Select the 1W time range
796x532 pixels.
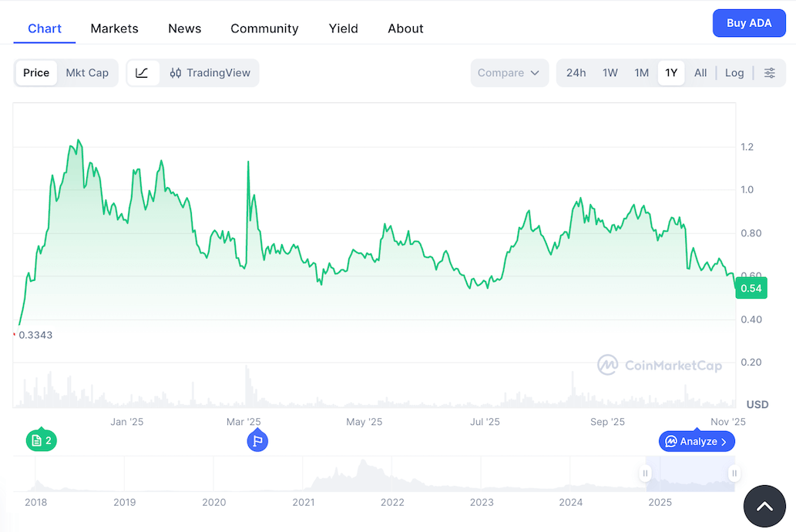(x=610, y=72)
